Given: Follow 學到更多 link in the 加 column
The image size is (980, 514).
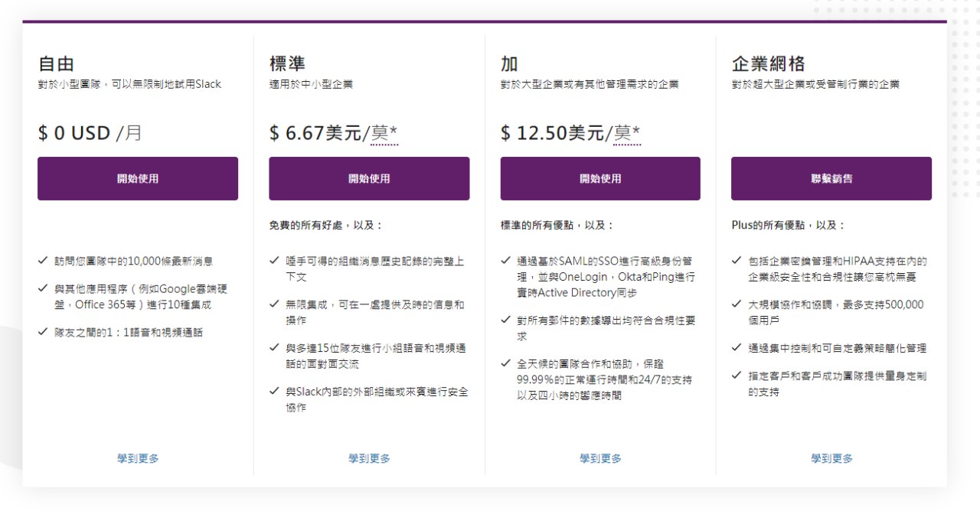Looking at the screenshot, I should tap(600, 458).
